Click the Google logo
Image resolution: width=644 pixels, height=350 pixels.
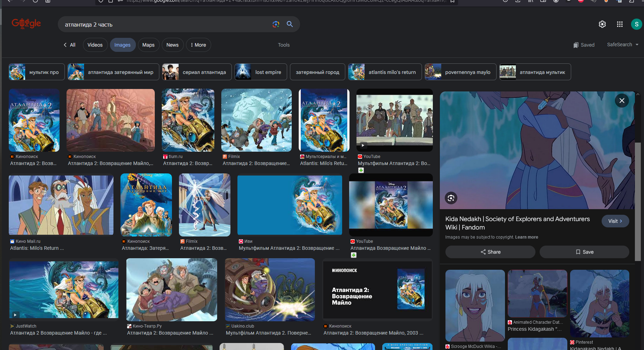[26, 23]
